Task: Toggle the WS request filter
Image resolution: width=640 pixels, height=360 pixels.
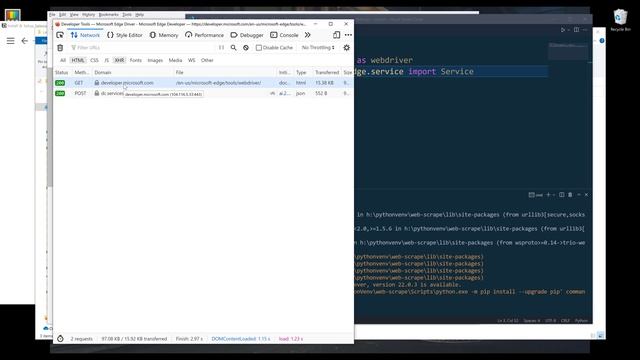Action: [x=191, y=60]
